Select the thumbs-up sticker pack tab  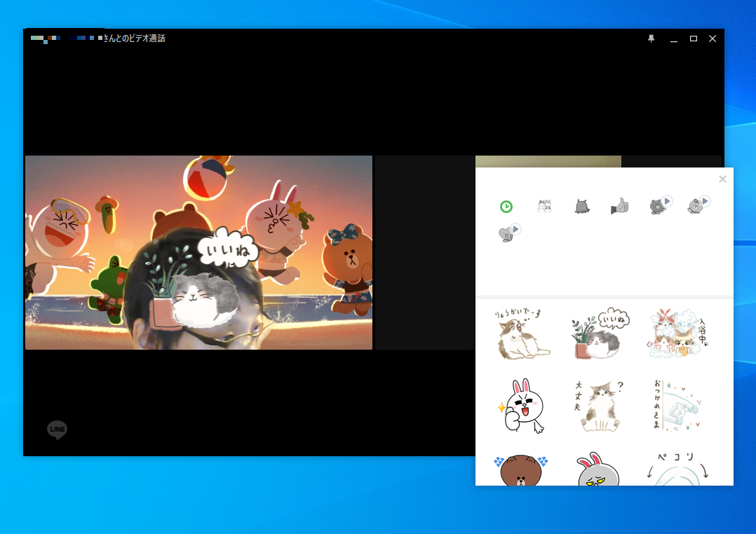619,206
